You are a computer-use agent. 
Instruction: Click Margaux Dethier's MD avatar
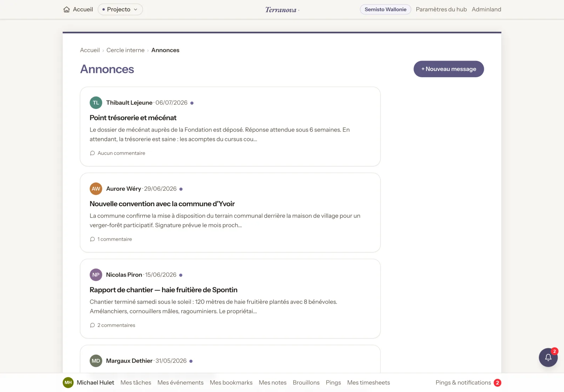[96, 361]
